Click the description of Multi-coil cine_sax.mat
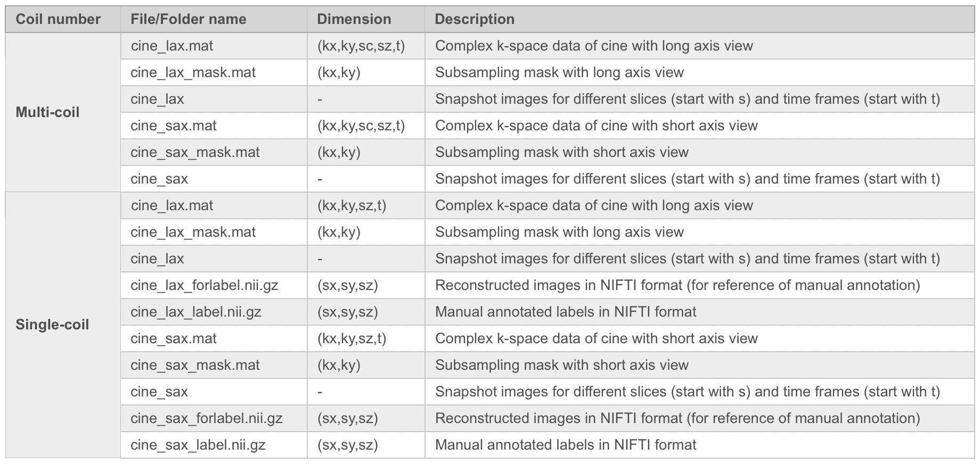 [x=597, y=126]
